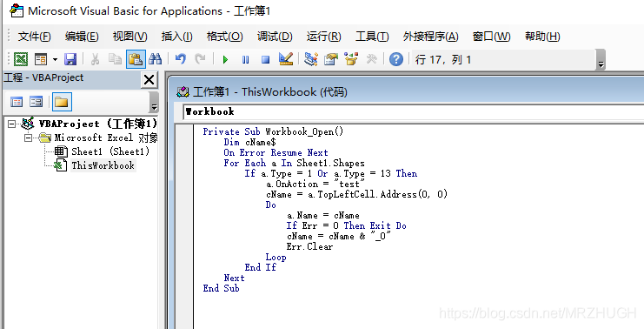Click the line 'Err.Clear'

pos(309,247)
